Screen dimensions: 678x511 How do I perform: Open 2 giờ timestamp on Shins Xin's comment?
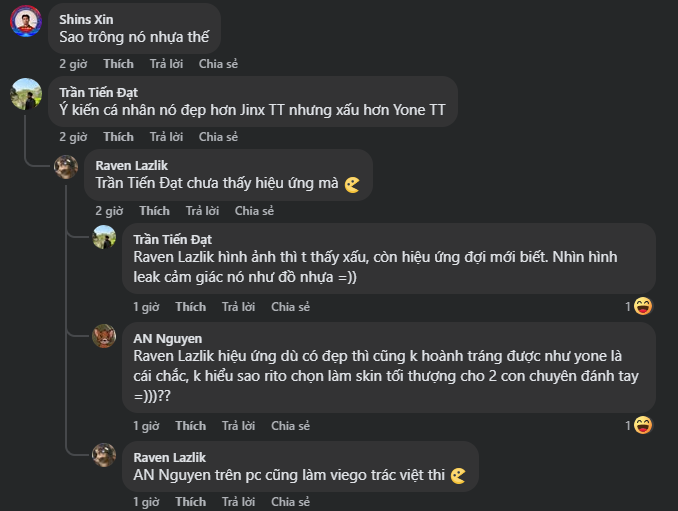pos(73,64)
